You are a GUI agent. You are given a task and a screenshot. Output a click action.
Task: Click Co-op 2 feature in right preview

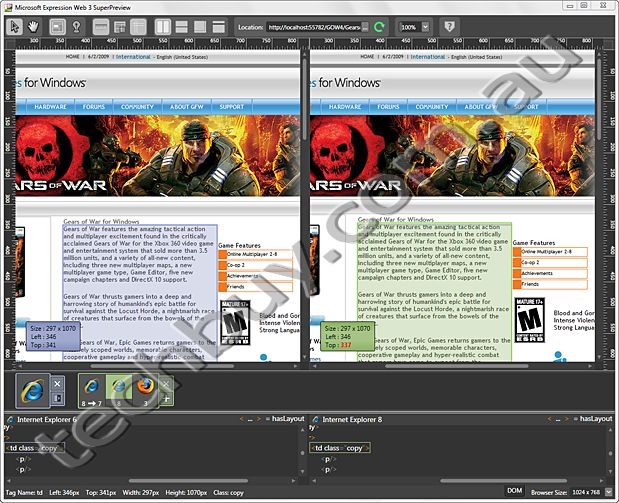(550, 262)
